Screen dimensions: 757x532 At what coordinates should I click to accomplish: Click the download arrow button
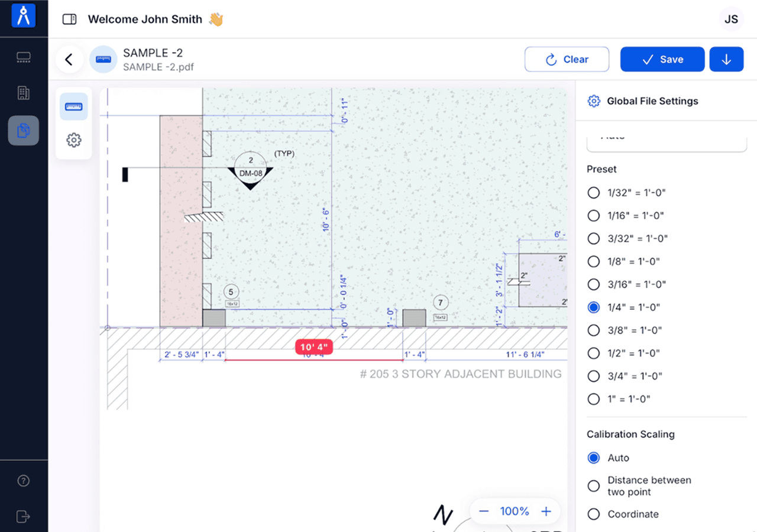point(727,59)
